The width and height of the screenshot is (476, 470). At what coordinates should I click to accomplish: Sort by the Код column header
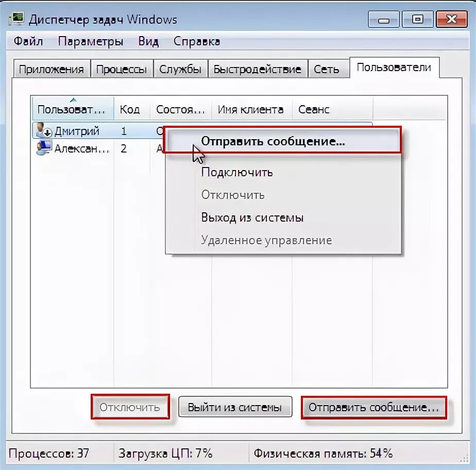132,108
